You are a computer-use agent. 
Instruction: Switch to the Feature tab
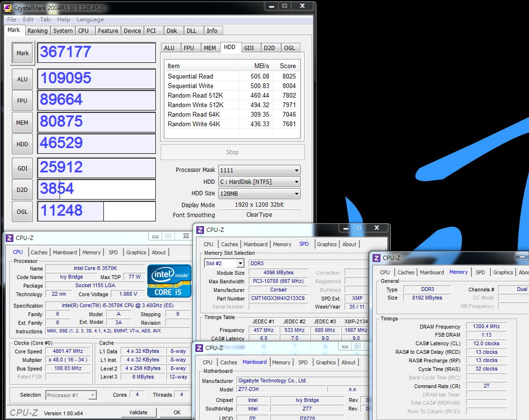(x=108, y=30)
